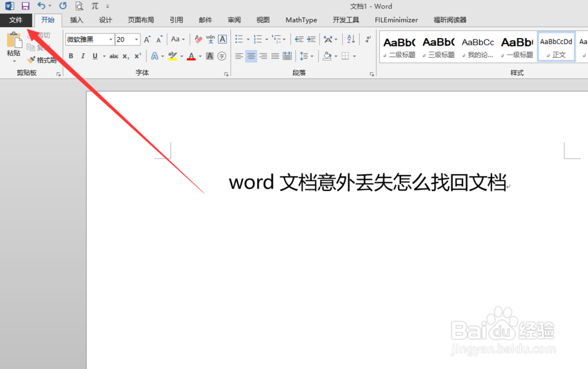Toggle underline formatting
The image size is (588, 369).
click(x=95, y=56)
